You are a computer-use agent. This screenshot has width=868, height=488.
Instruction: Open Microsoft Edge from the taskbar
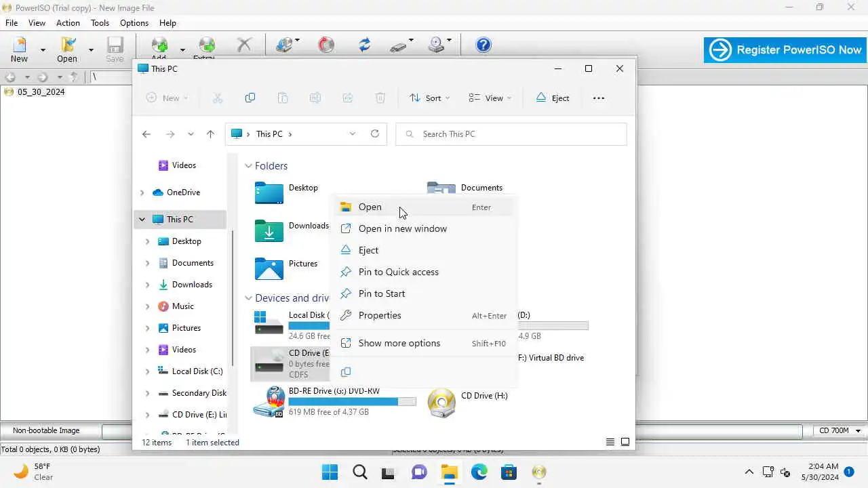(x=479, y=472)
